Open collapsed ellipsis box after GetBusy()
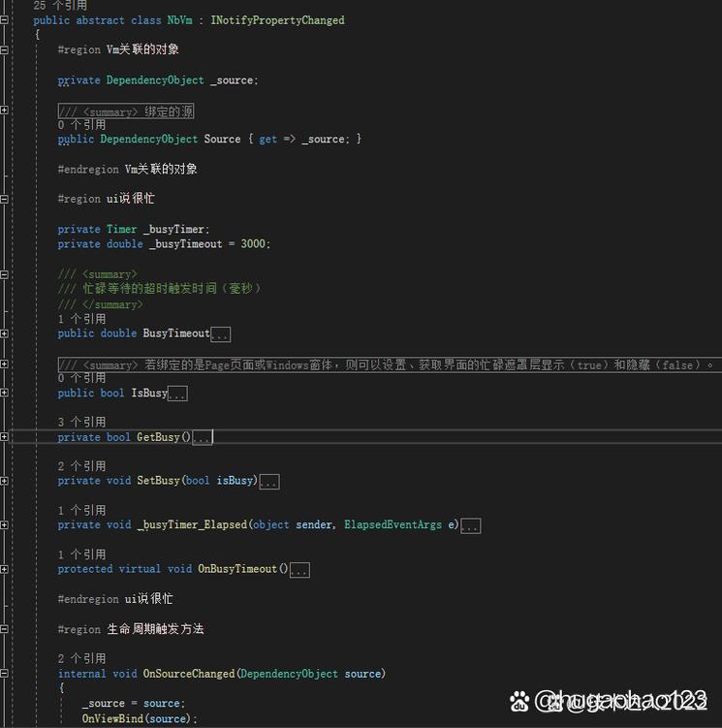Viewport: 722px width, 728px height. point(203,437)
